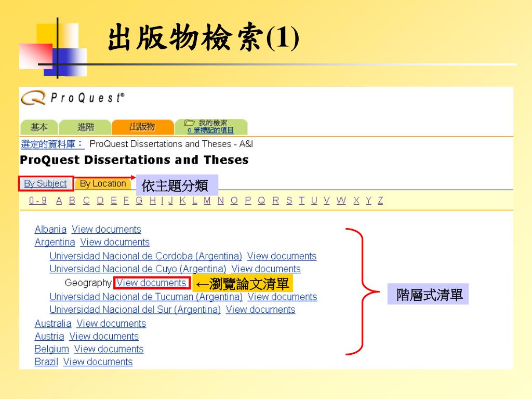Jump to letter P index

248,201
